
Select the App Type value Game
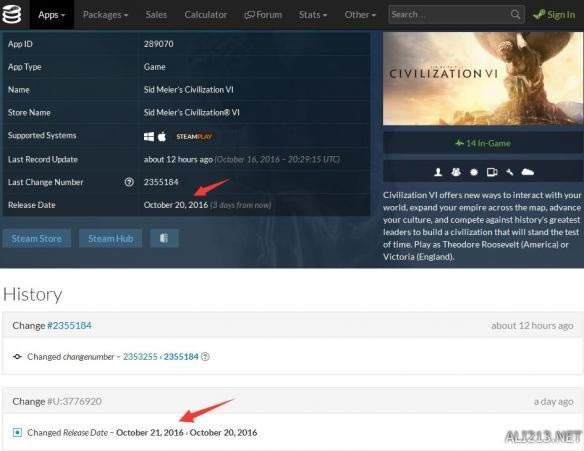coord(155,67)
